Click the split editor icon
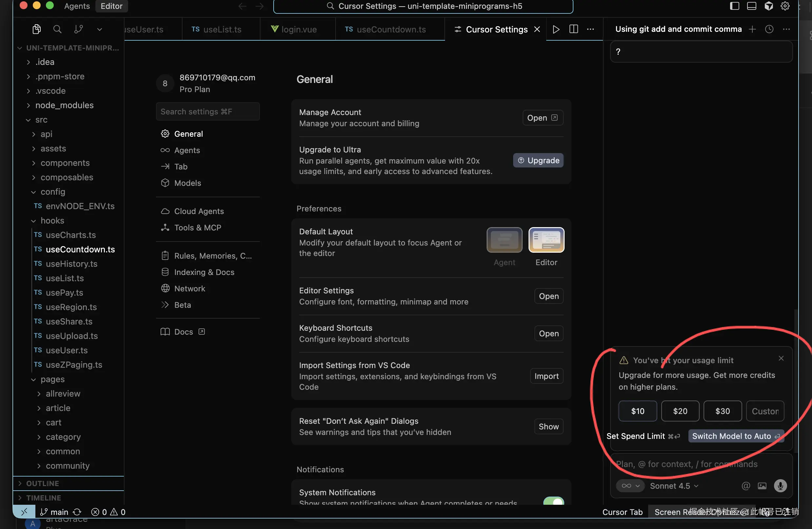This screenshot has width=812, height=529. click(x=573, y=29)
